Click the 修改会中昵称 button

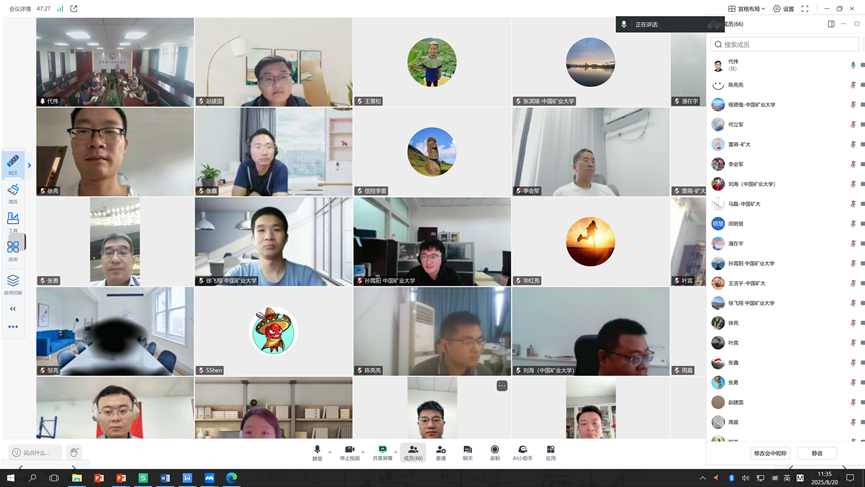click(x=770, y=453)
